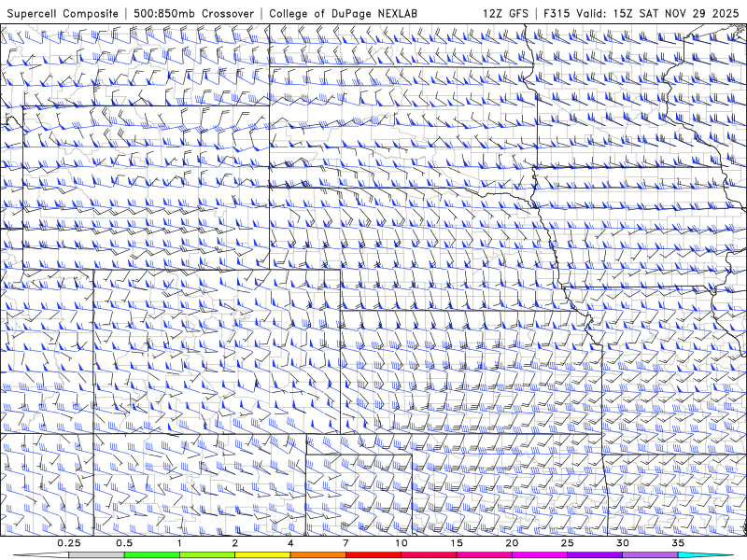Viewport: 747px width, 560px height.
Task: Click the 15Z SAT NOV 29 2025 valid time
Action: point(676,13)
